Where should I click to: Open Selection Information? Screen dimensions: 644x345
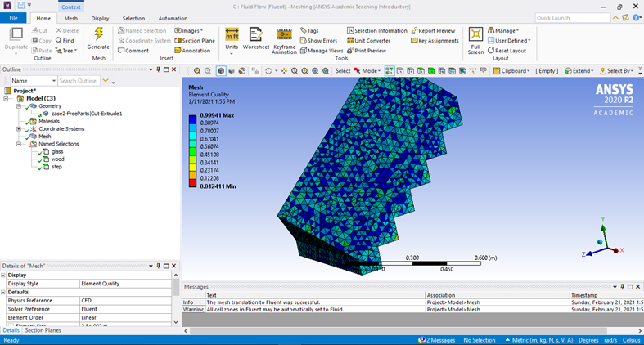coord(376,30)
